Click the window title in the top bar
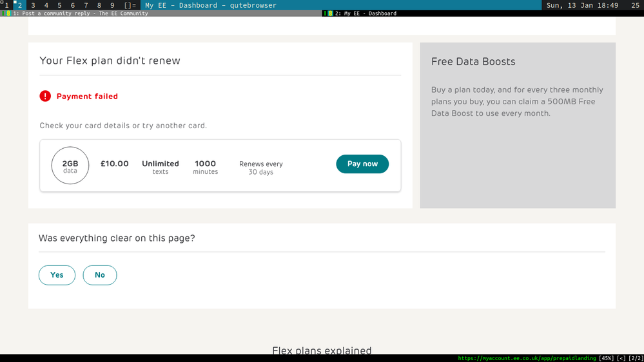The image size is (644, 362). (211, 5)
